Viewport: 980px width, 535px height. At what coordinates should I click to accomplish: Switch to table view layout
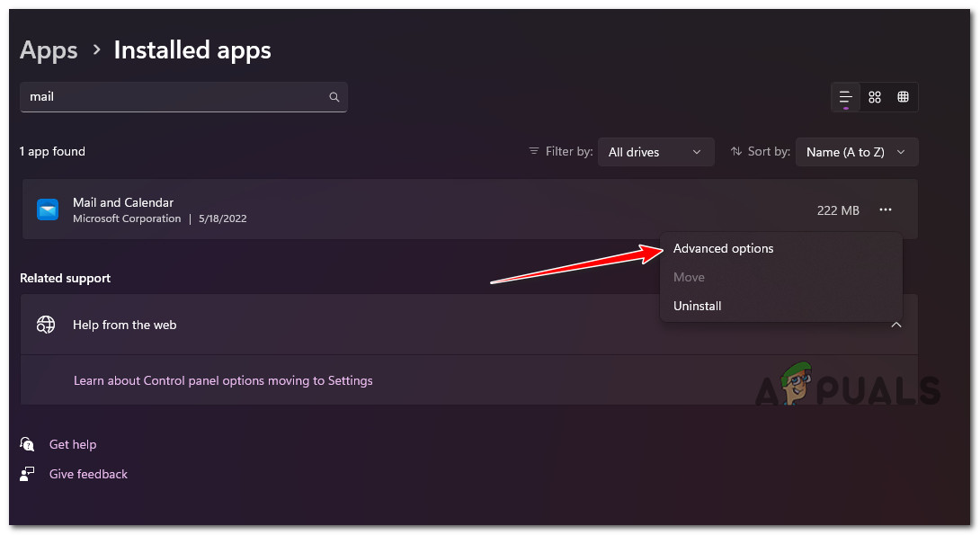[x=904, y=97]
